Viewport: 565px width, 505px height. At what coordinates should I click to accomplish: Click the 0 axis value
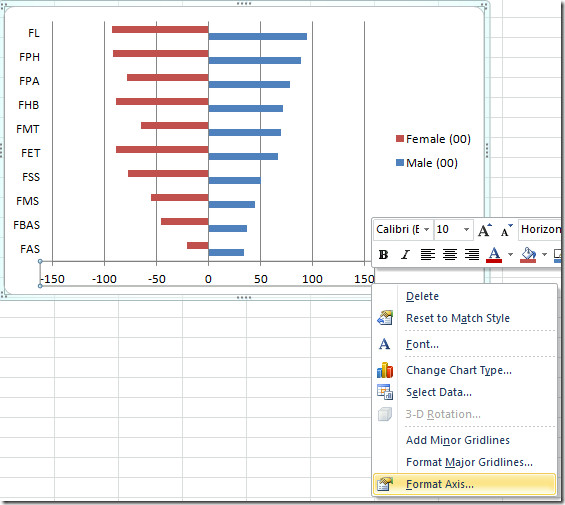(208, 279)
